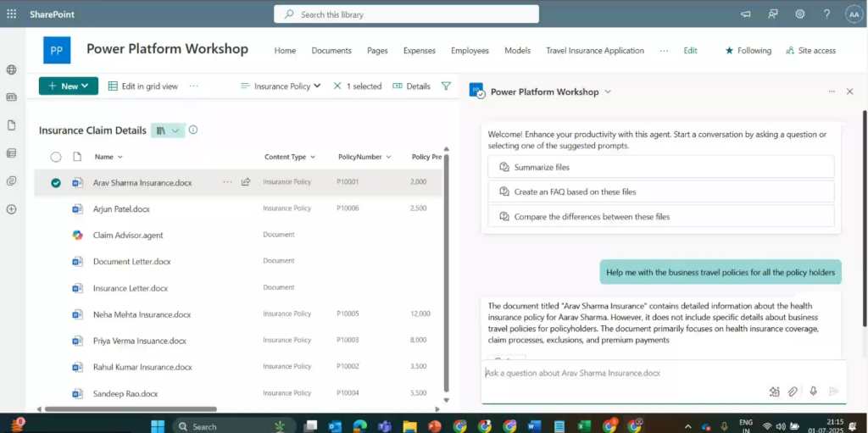This screenshot has height=433, width=868.
Task: Select Create an FAQ based on these files
Action: (x=661, y=192)
